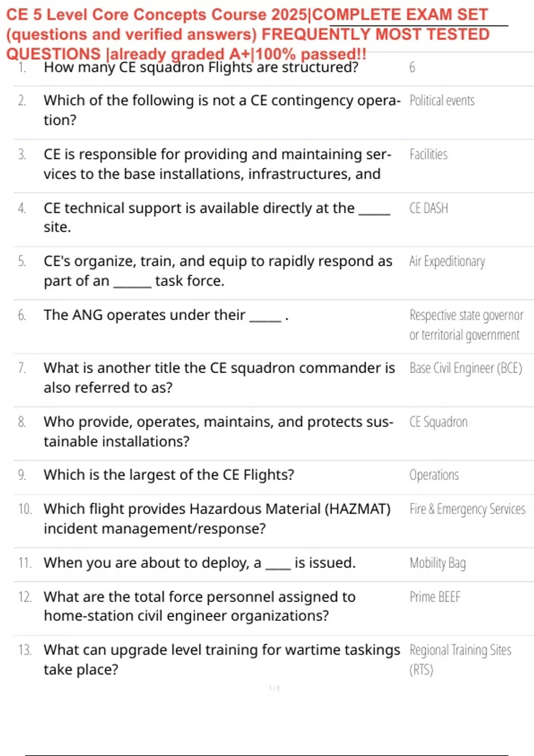Image resolution: width=534 pixels, height=756 pixels.
Task: Click the red document title heading
Action: (247, 34)
